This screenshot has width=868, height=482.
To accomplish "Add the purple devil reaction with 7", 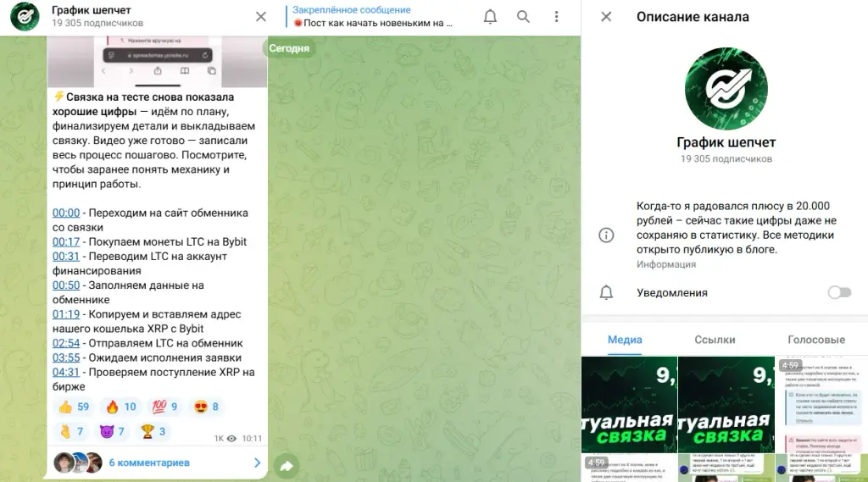I will 113,431.
